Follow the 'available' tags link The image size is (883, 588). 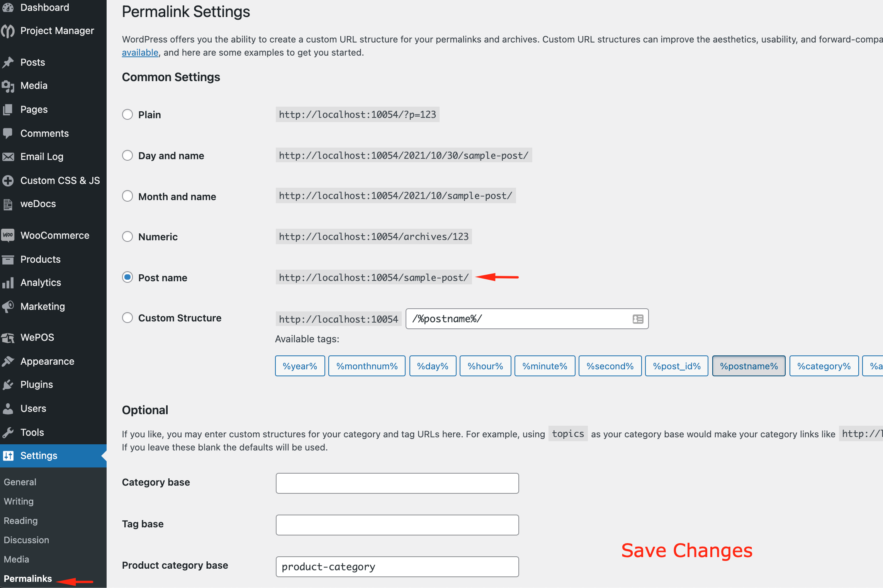coord(140,53)
